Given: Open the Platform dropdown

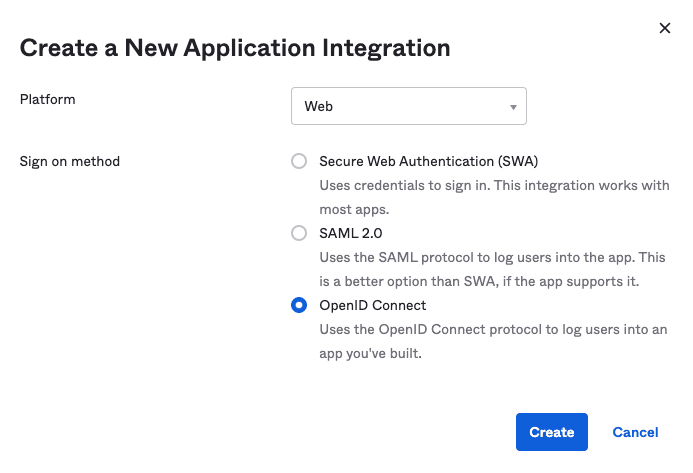Looking at the screenshot, I should coord(408,106).
